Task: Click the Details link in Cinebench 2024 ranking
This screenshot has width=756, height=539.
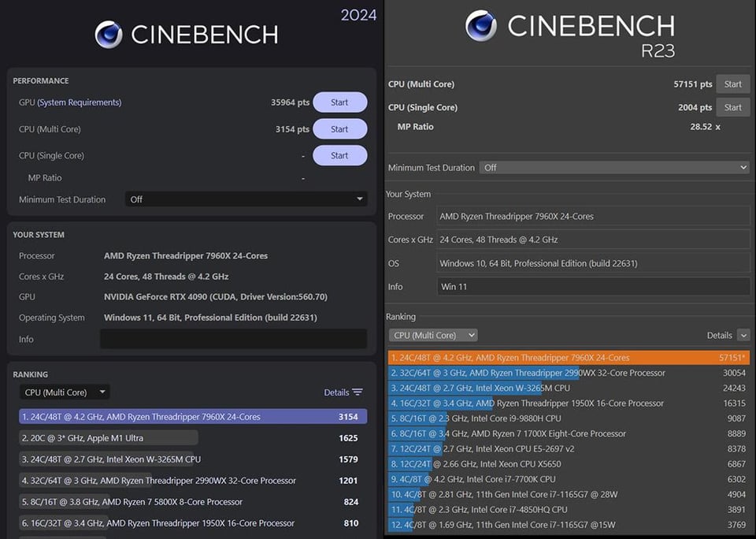Action: pos(336,392)
